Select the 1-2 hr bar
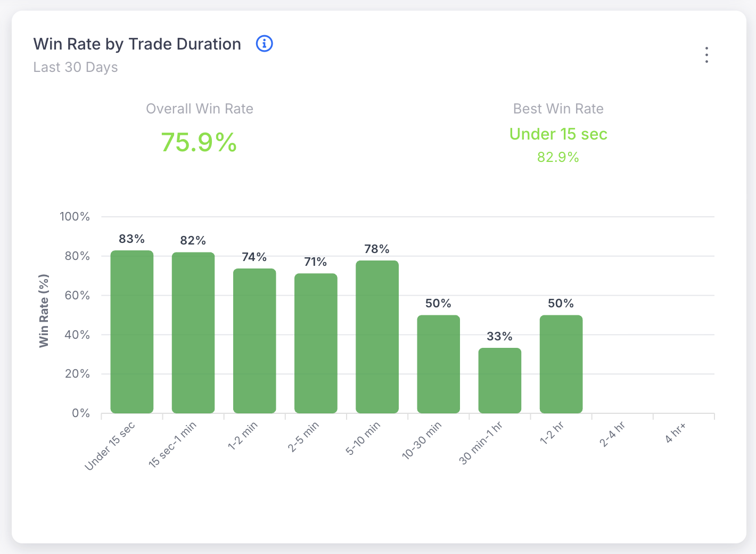Image resolution: width=756 pixels, height=554 pixels. pos(561,363)
